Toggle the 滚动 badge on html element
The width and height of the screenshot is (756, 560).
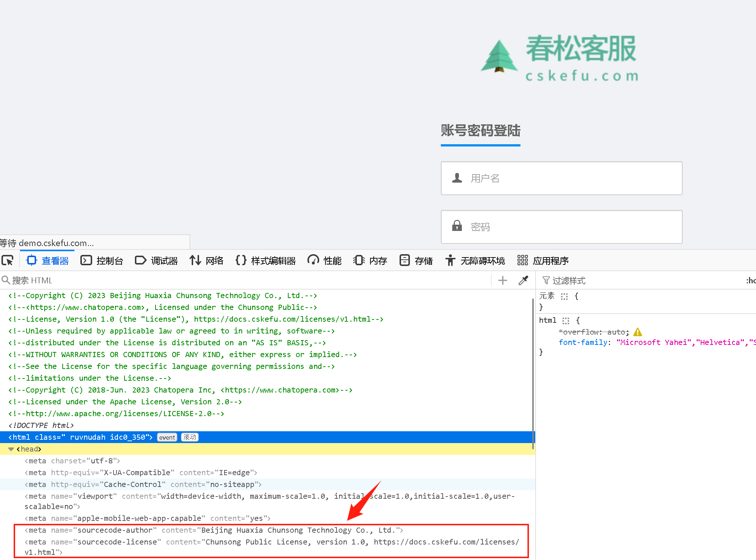click(190, 437)
